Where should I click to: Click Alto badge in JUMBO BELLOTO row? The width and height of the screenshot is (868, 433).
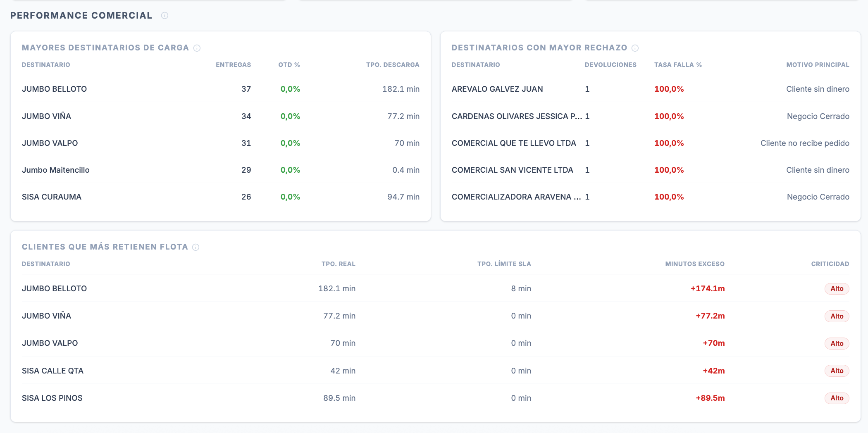click(837, 289)
